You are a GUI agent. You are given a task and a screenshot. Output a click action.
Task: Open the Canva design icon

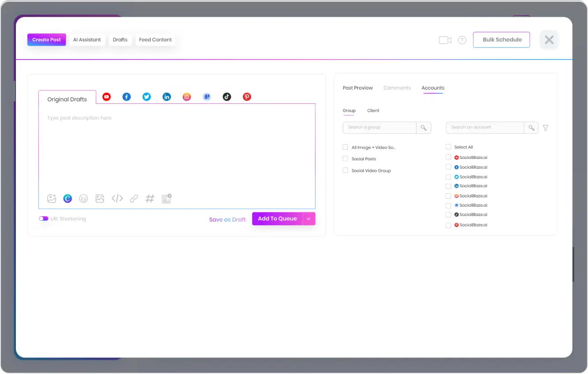point(68,199)
